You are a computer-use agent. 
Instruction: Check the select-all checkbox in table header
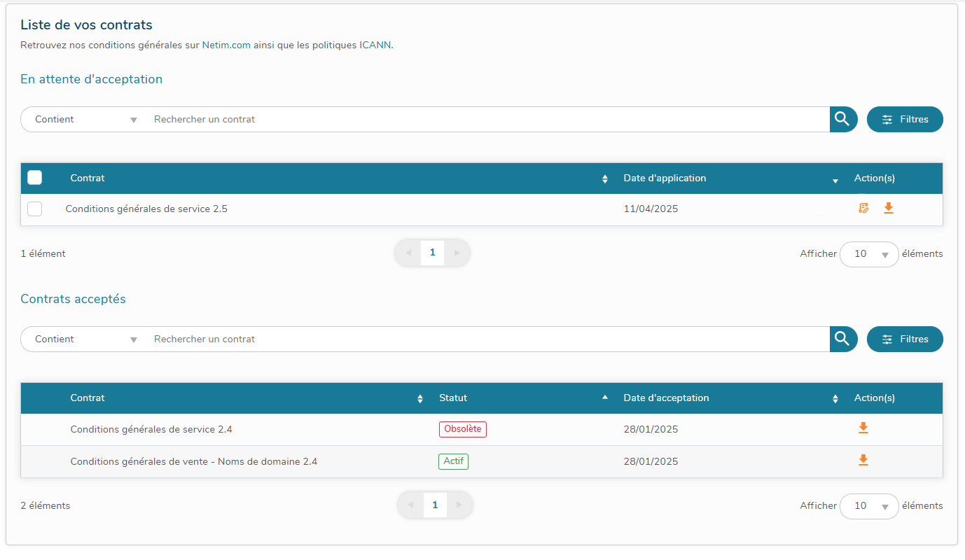(34, 178)
